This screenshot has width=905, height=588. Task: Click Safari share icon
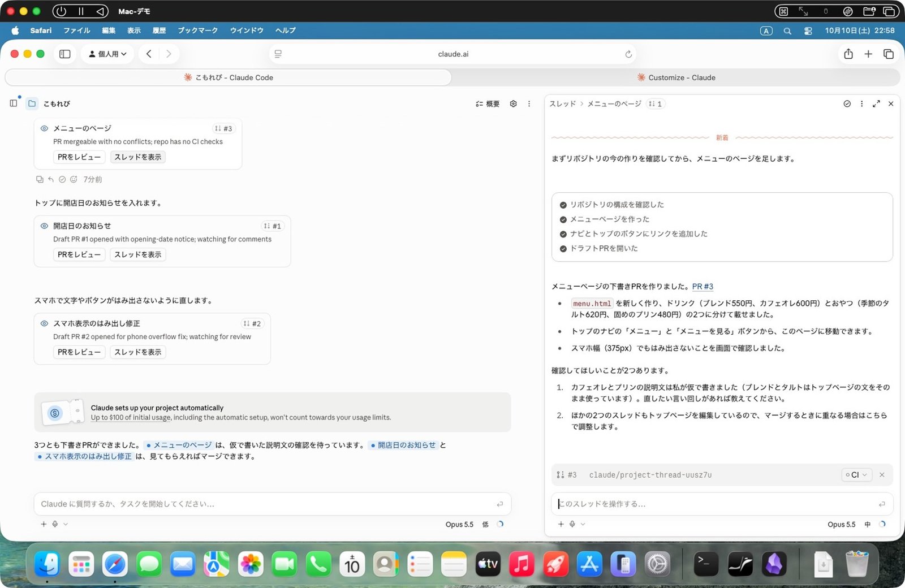848,54
